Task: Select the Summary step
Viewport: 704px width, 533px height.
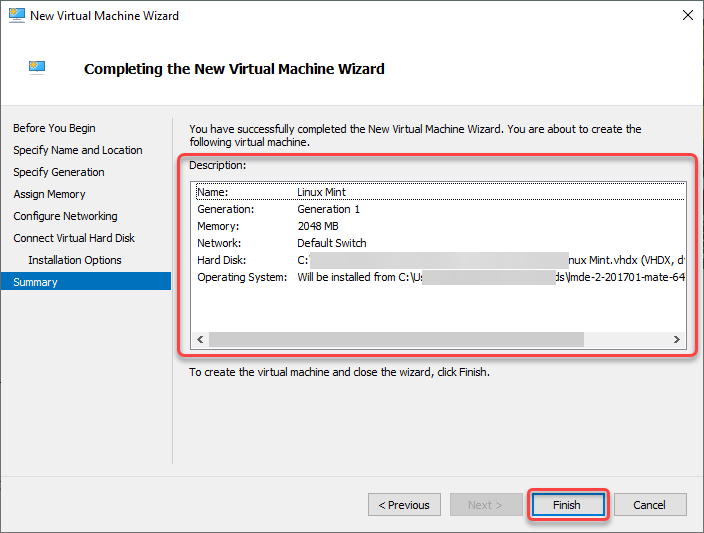Action: [x=86, y=282]
